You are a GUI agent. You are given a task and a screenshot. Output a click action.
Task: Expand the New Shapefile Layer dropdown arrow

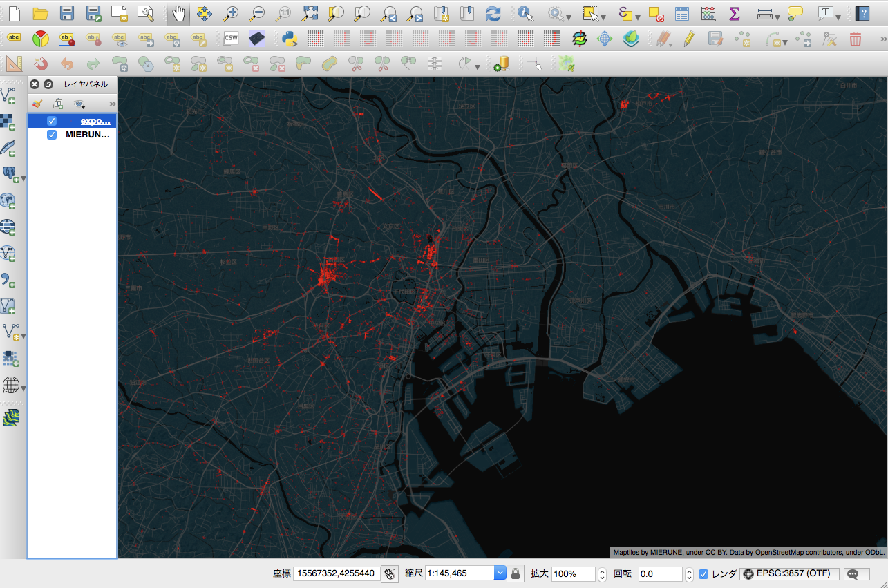click(x=25, y=336)
